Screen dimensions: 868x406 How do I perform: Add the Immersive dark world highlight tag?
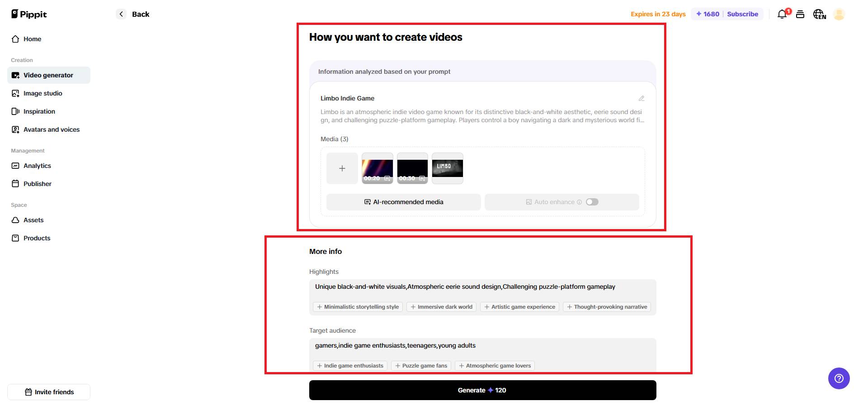click(x=441, y=307)
